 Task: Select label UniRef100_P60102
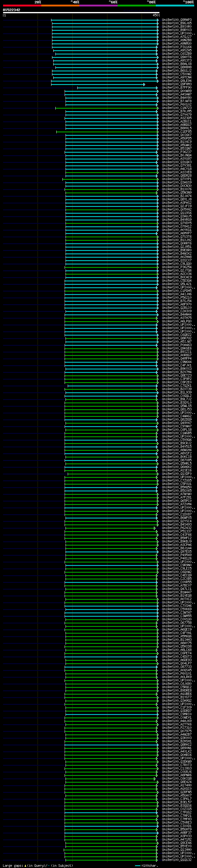coord(176,105)
